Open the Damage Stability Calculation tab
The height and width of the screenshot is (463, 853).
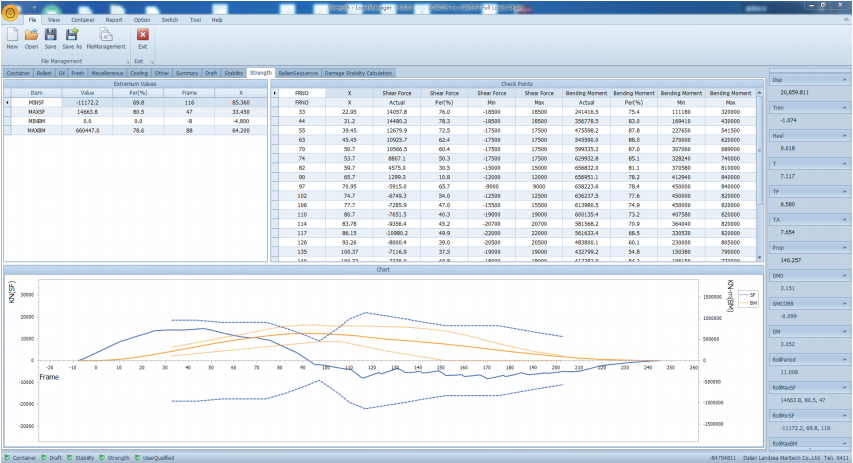pyautogui.click(x=357, y=73)
